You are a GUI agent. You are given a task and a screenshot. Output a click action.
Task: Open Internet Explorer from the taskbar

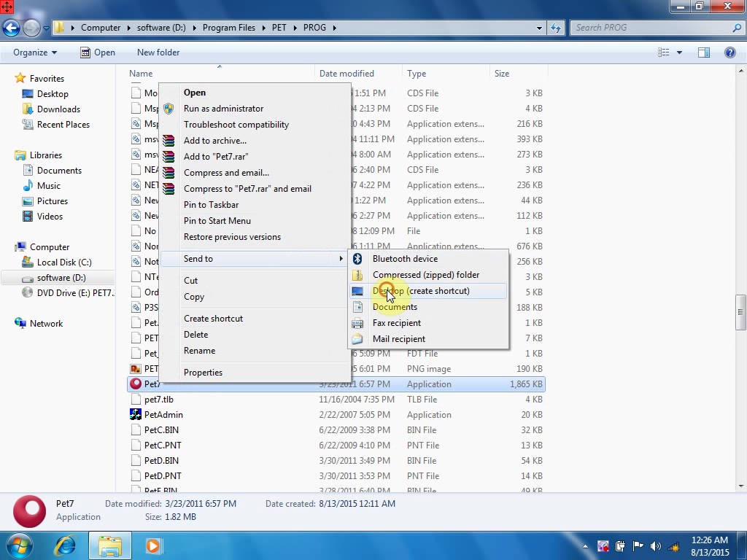click(x=66, y=545)
